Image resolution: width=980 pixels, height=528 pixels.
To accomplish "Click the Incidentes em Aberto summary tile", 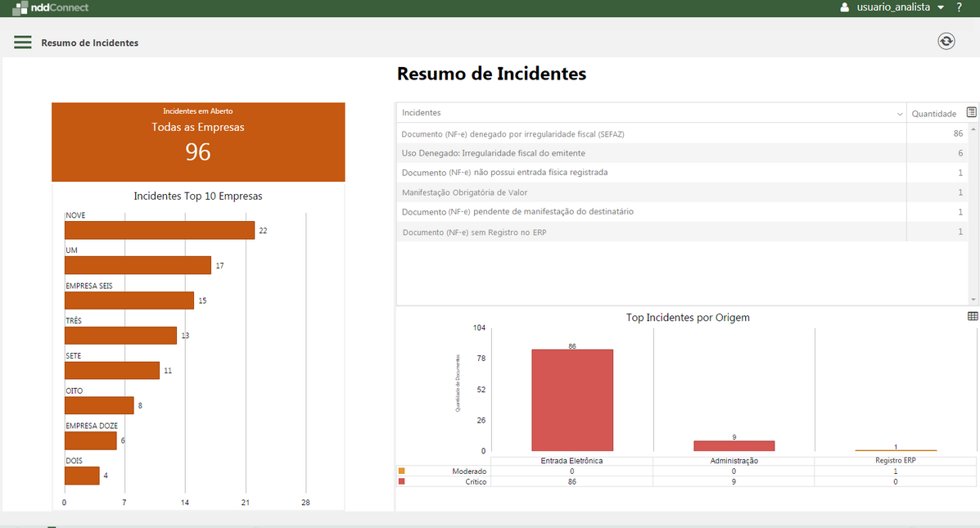I will [x=198, y=142].
